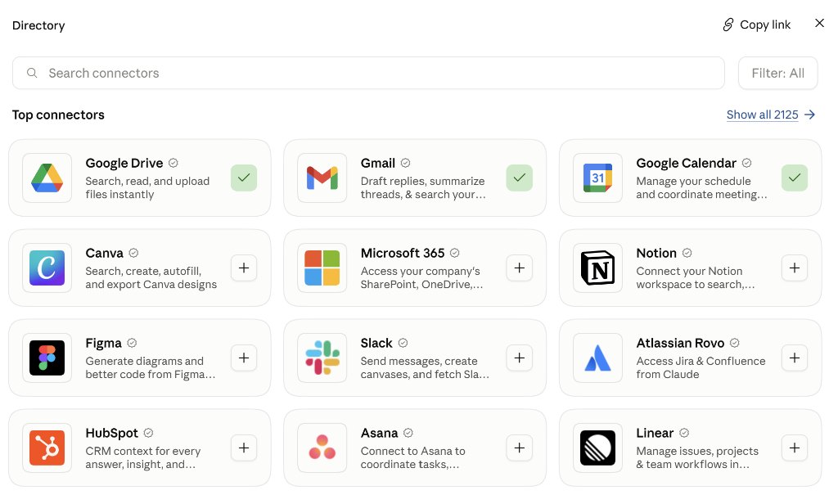
Task: Click the verified badge next to Canva
Action: tap(133, 253)
